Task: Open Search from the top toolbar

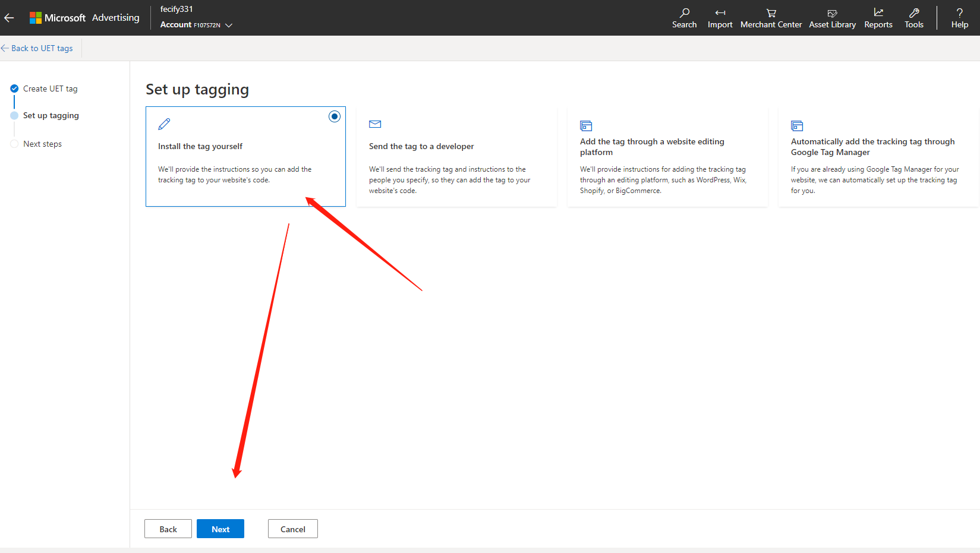Action: point(684,18)
